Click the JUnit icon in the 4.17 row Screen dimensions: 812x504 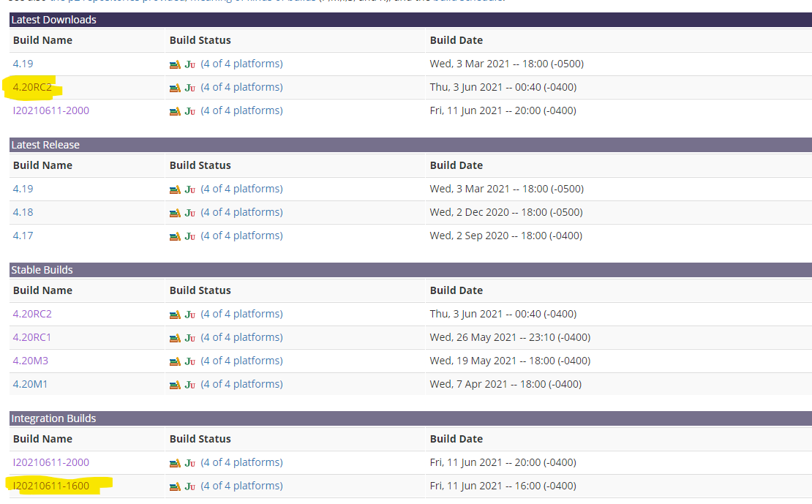pyautogui.click(x=190, y=236)
